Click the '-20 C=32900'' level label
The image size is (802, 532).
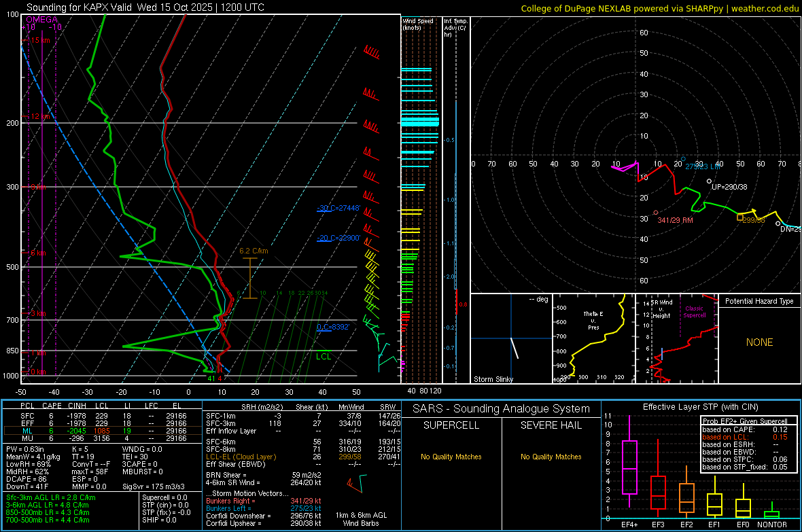(338, 238)
